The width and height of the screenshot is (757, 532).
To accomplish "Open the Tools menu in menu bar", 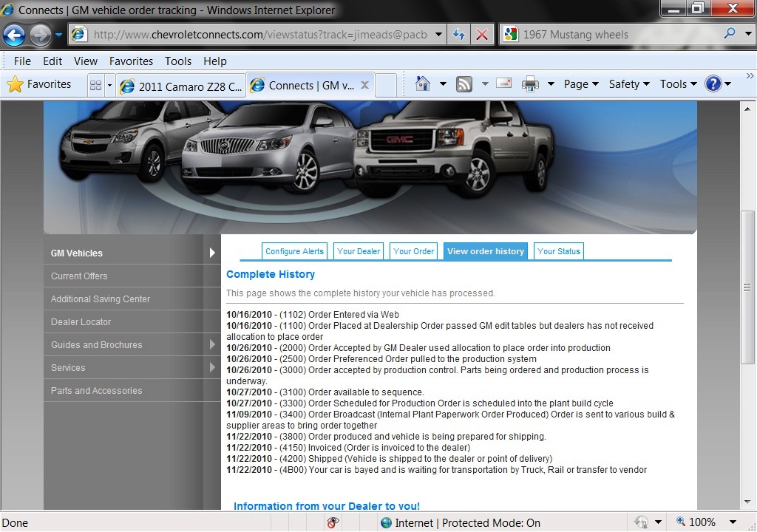I will [x=178, y=61].
